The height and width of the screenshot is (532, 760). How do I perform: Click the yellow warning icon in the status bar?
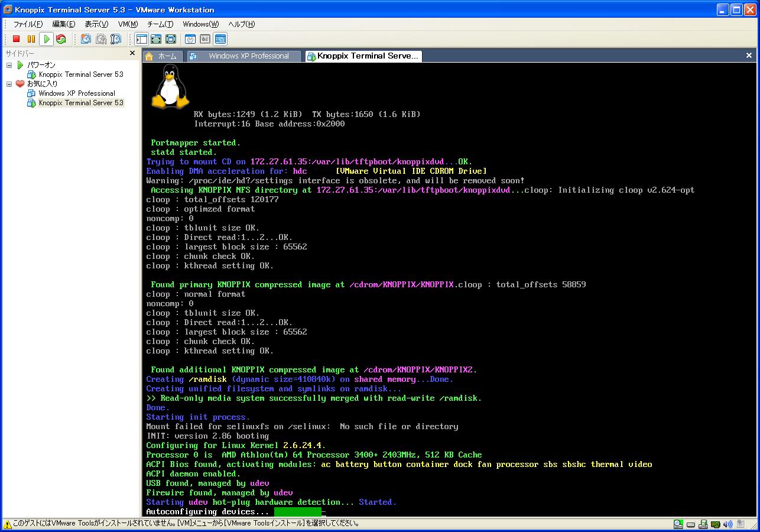(7, 524)
